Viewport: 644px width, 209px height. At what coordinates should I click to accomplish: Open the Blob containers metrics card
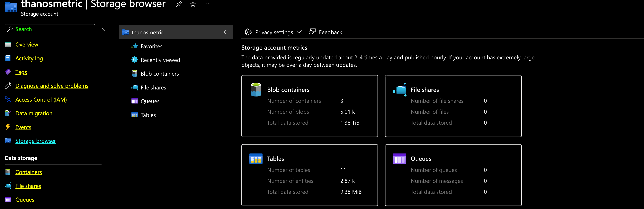point(309,106)
